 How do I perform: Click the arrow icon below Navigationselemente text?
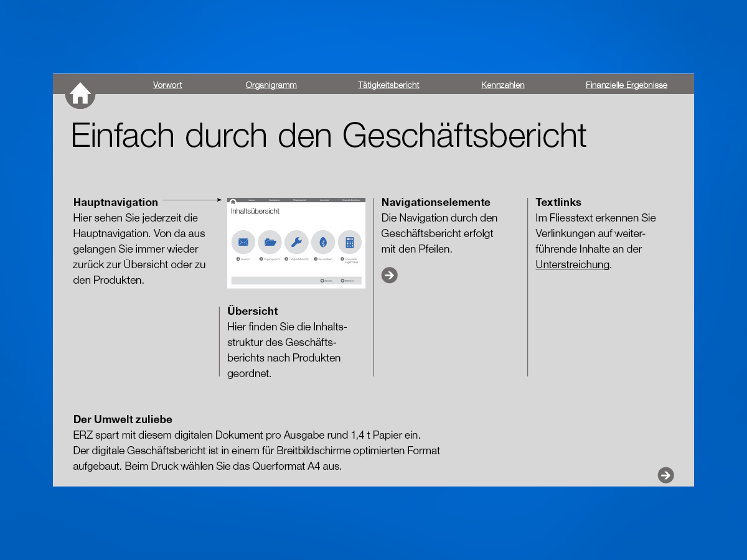[x=389, y=275]
